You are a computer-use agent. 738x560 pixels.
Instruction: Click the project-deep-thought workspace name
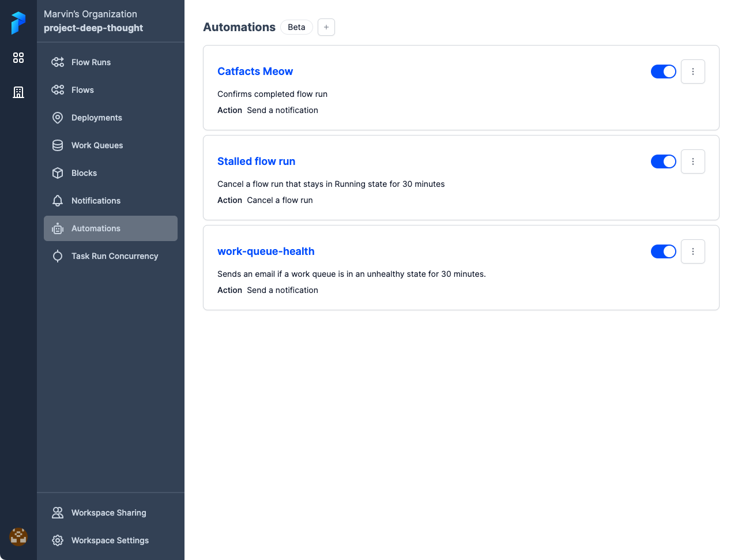(93, 28)
